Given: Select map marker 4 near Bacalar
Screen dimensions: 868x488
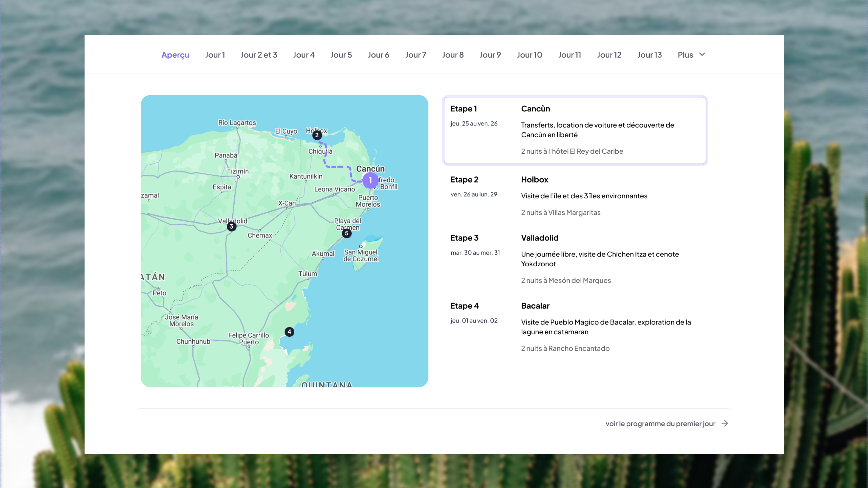Looking at the screenshot, I should (289, 332).
